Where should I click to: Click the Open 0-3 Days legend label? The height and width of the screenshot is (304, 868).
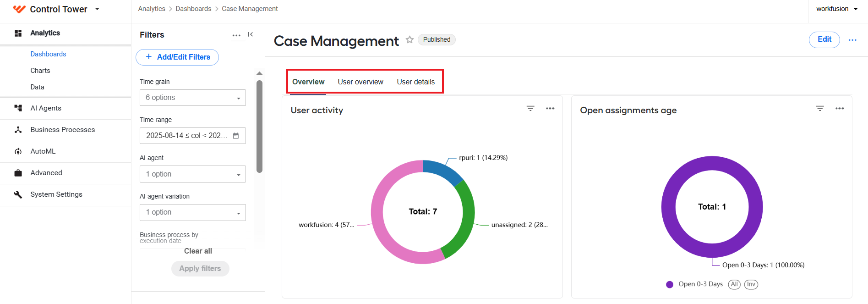[701, 284]
